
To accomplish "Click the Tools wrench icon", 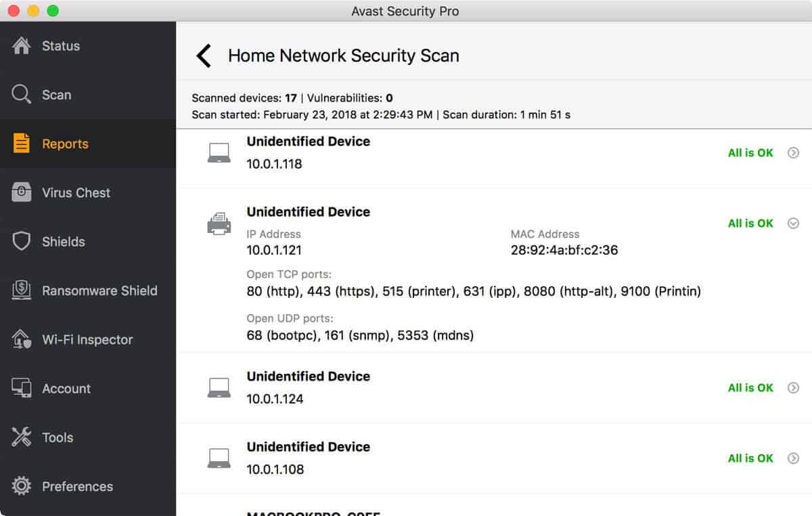I will (22, 437).
